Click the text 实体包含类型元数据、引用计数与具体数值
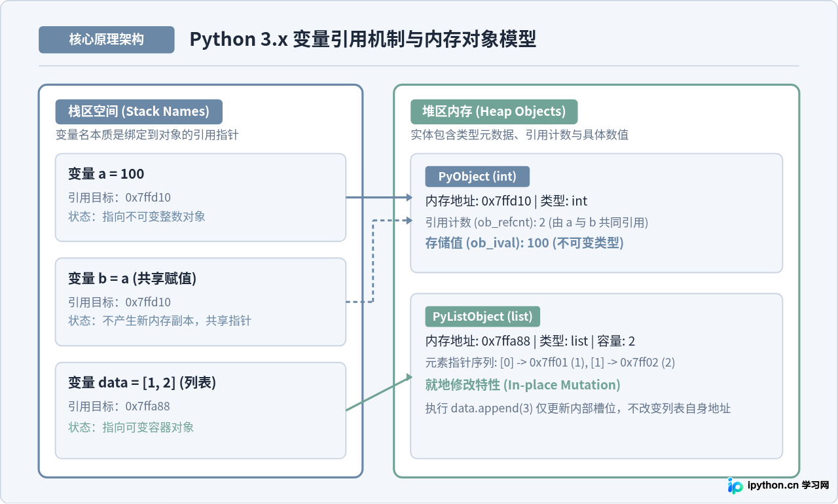This screenshot has width=838, height=504. click(x=520, y=135)
